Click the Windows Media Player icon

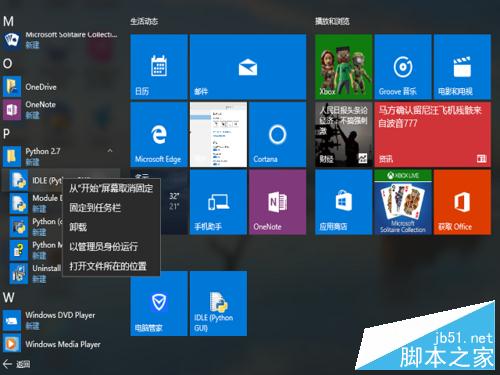click(12, 343)
